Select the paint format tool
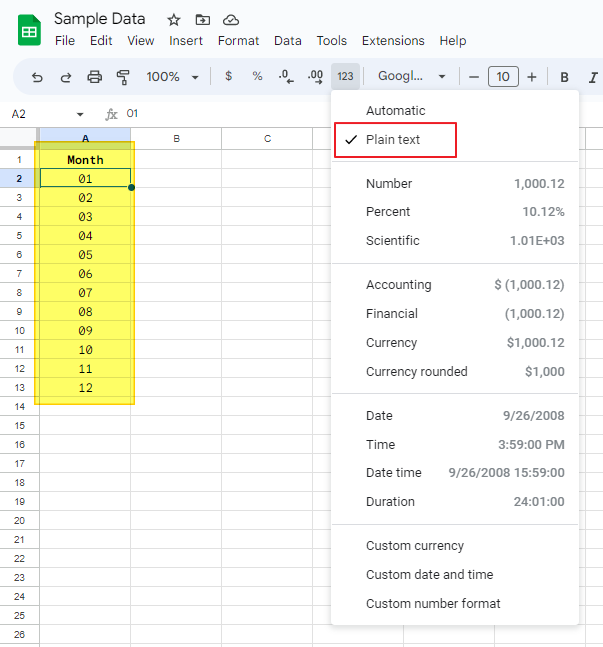The width and height of the screenshot is (603, 647). coord(124,77)
